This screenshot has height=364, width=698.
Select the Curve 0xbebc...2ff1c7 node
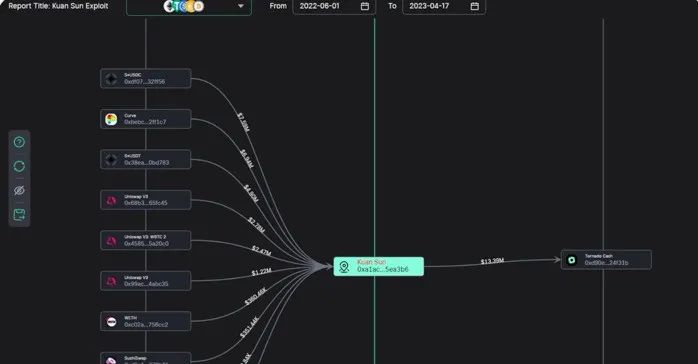click(146, 119)
